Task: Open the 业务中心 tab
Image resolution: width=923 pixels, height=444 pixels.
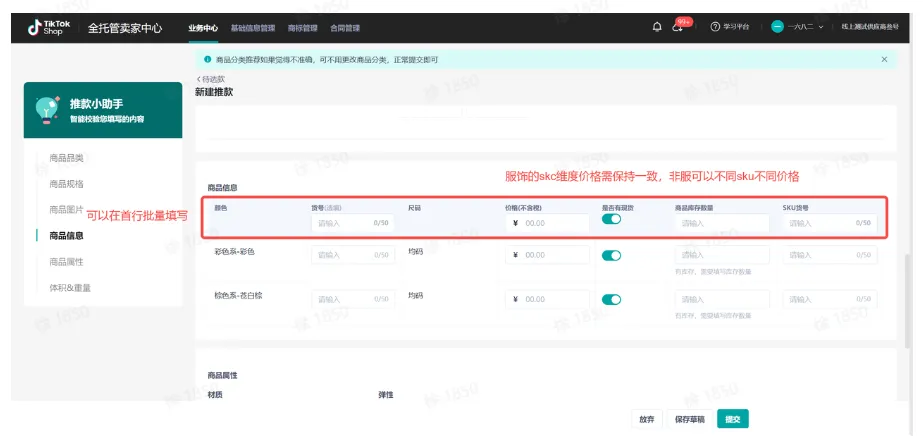Action: click(203, 28)
